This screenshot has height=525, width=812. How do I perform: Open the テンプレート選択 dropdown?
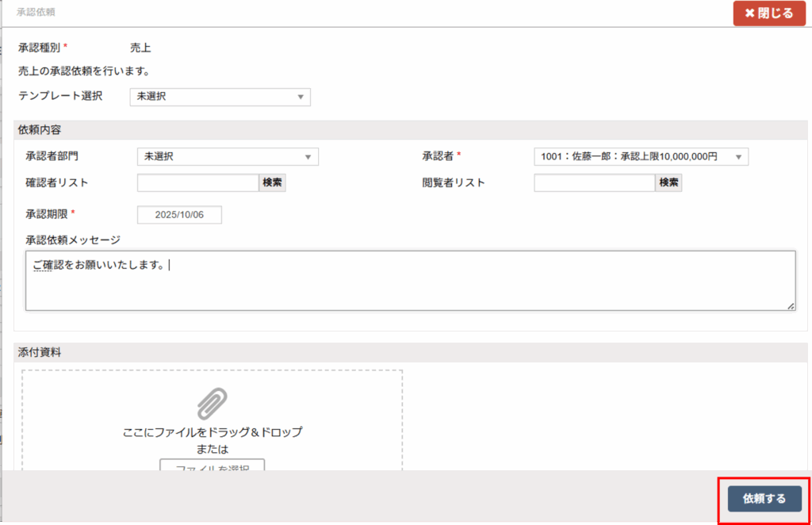[220, 97]
